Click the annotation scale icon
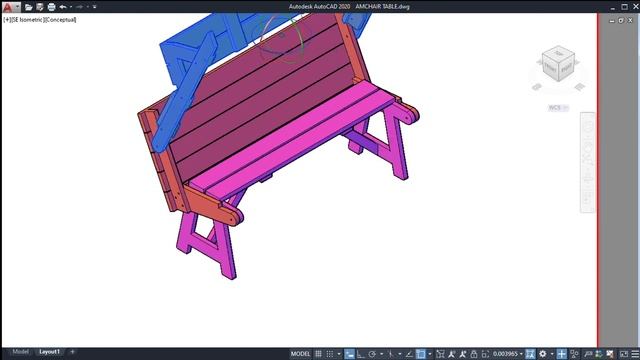The image size is (640, 360). tap(462, 354)
